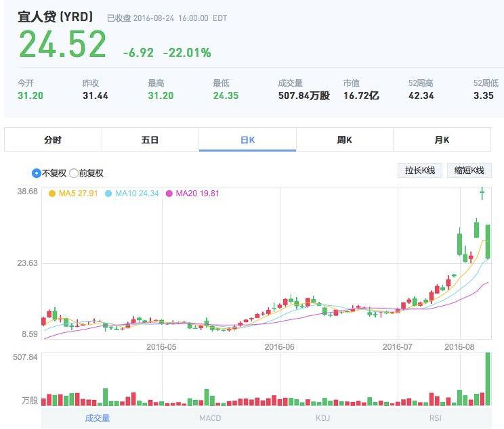Screen dimensions: 504x429
Task: Show the 成交量 volume indicator
Action: pos(98,417)
